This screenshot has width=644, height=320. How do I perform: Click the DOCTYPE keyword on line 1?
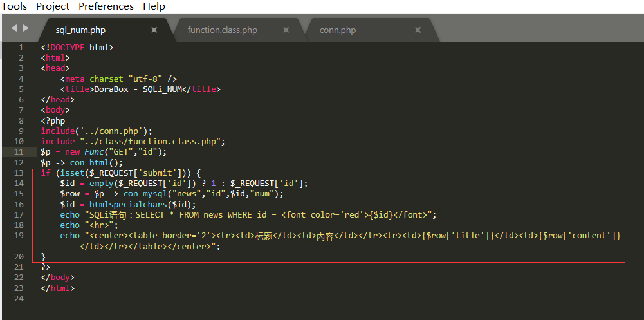[68, 48]
